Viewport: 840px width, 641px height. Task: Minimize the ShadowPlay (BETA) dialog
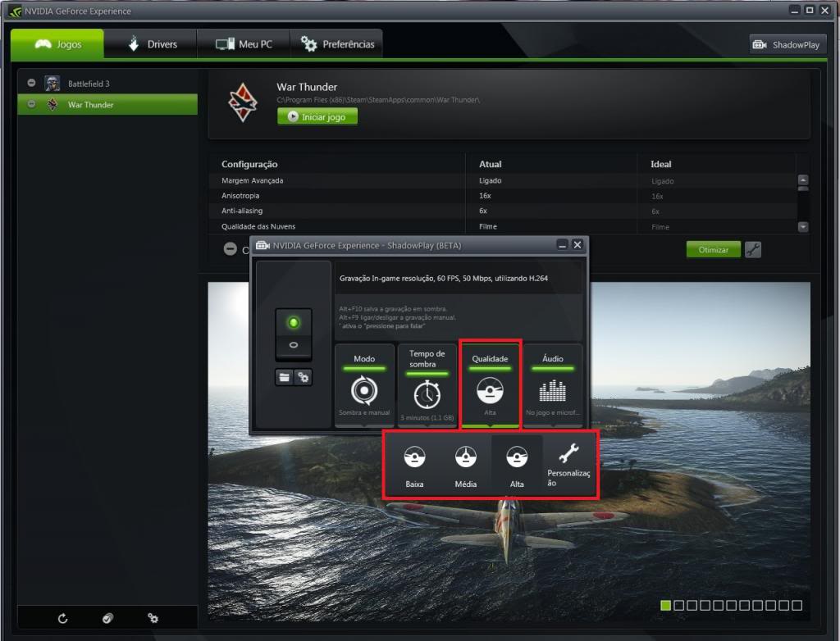click(562, 245)
